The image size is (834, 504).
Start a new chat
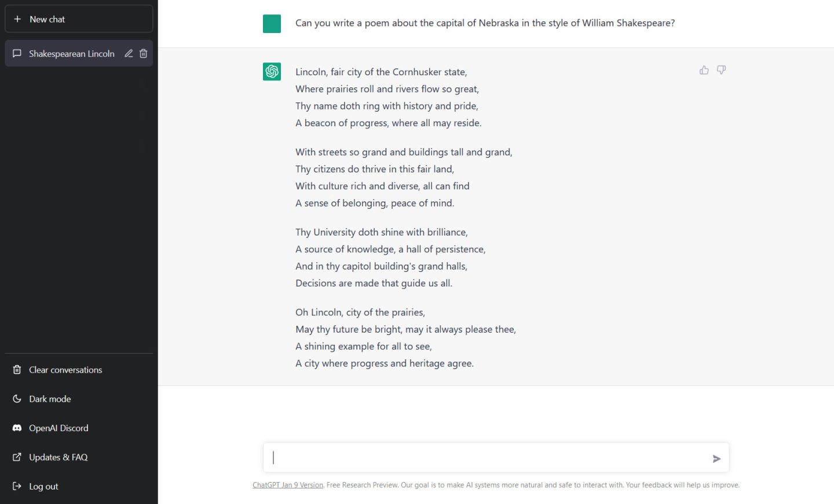(79, 19)
